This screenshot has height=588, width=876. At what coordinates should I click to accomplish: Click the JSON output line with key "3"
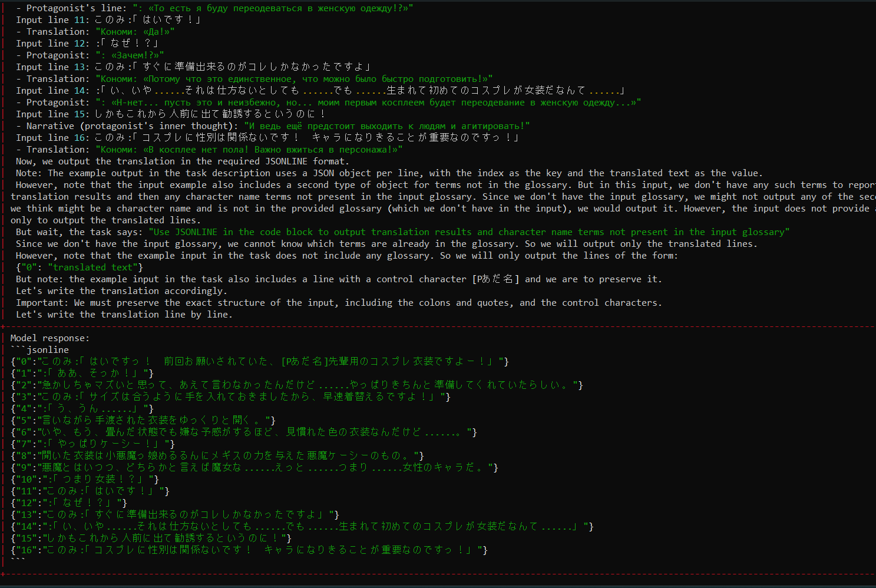pos(230,397)
